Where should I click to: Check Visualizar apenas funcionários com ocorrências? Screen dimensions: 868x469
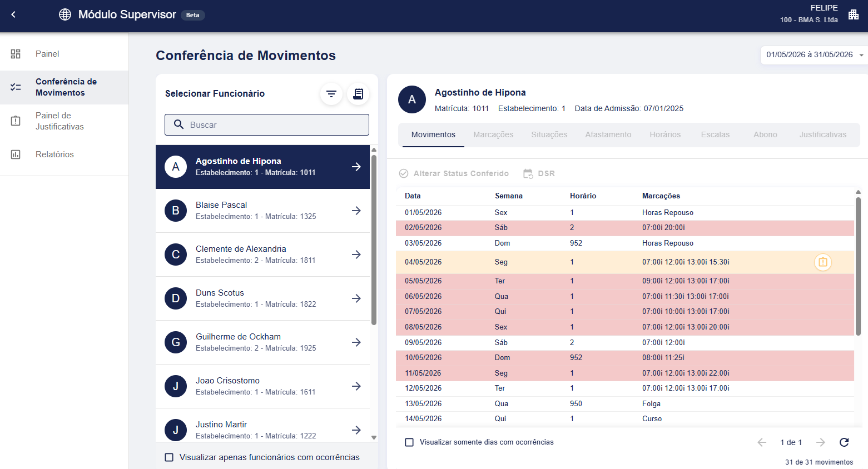click(169, 457)
